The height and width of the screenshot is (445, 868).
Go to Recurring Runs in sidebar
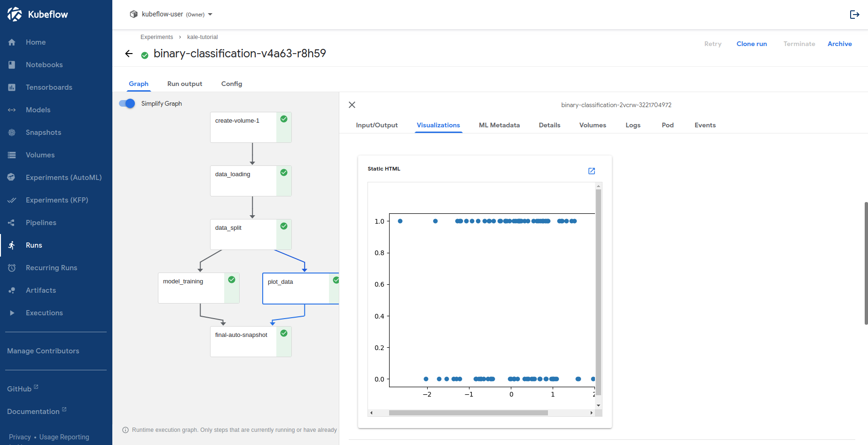51,268
